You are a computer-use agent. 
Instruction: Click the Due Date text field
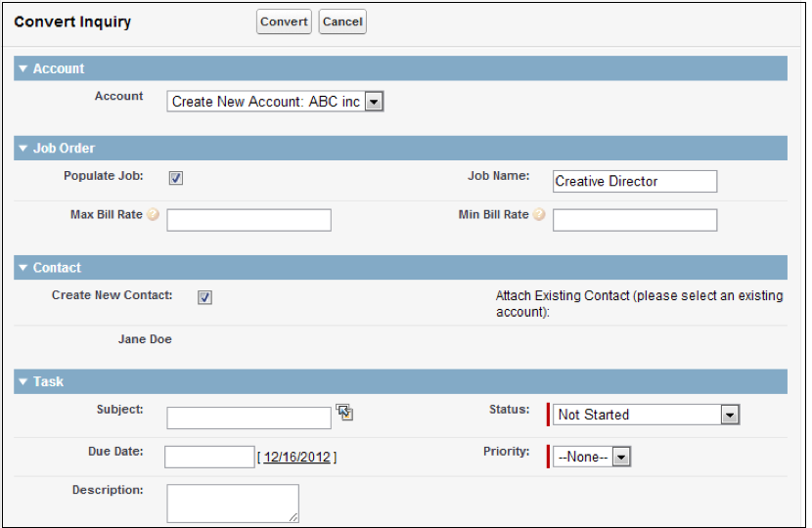point(209,457)
